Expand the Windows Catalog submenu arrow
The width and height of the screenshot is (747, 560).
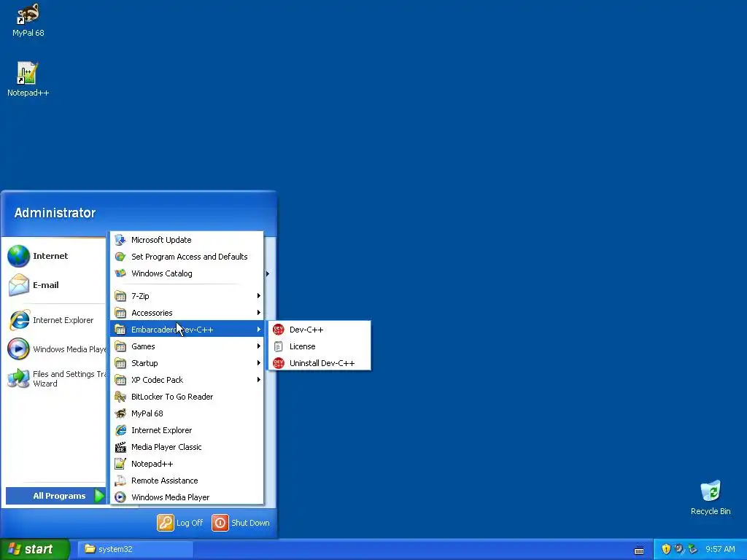pyautogui.click(x=268, y=274)
